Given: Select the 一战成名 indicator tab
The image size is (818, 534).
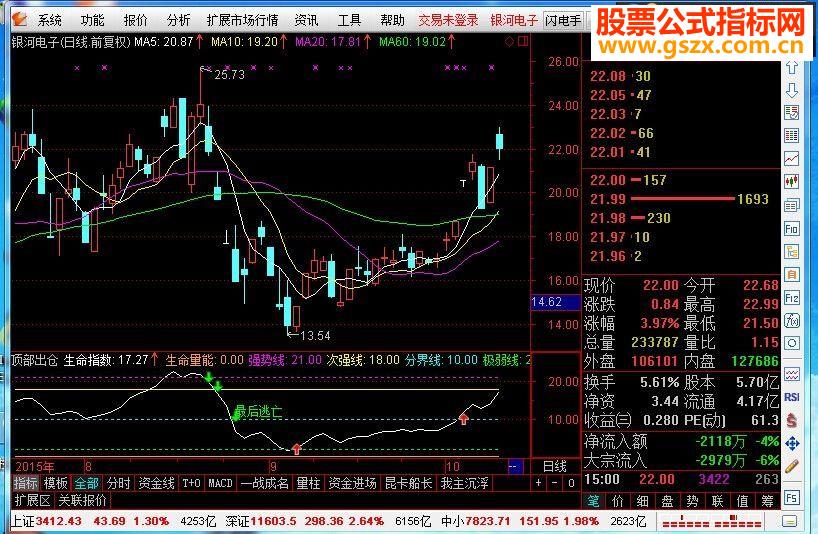Looking at the screenshot, I should point(264,483).
